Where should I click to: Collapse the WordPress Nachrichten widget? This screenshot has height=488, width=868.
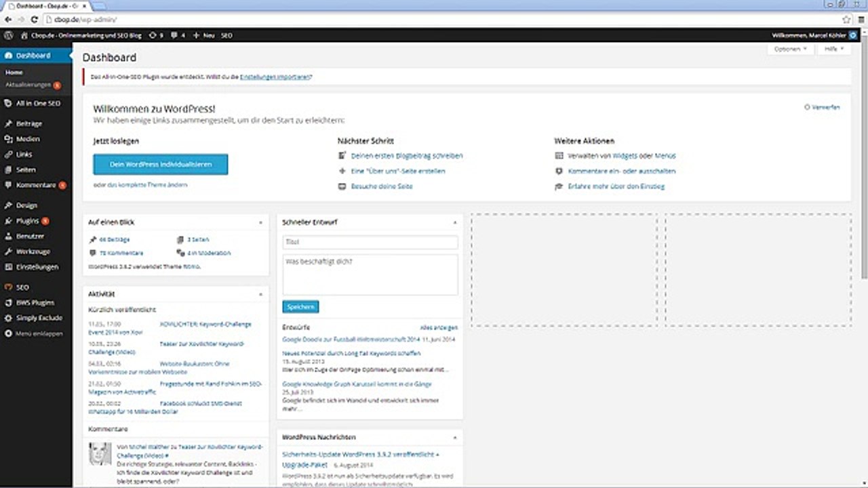[x=455, y=437]
